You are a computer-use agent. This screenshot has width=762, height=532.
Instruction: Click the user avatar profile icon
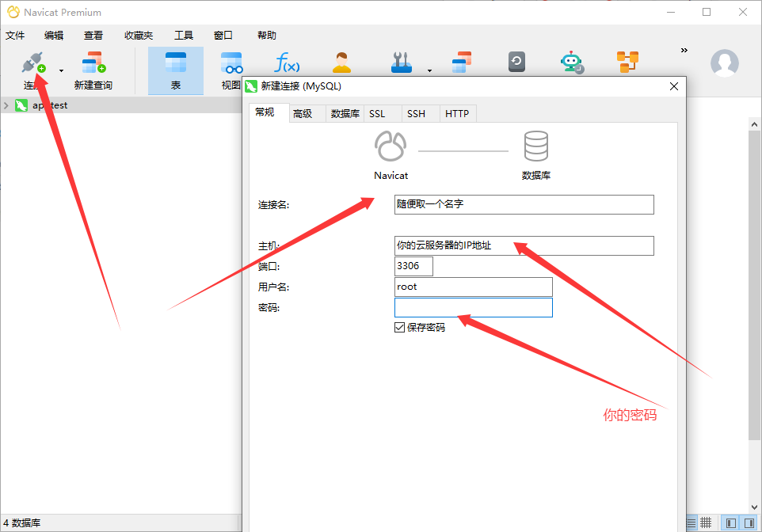point(725,63)
